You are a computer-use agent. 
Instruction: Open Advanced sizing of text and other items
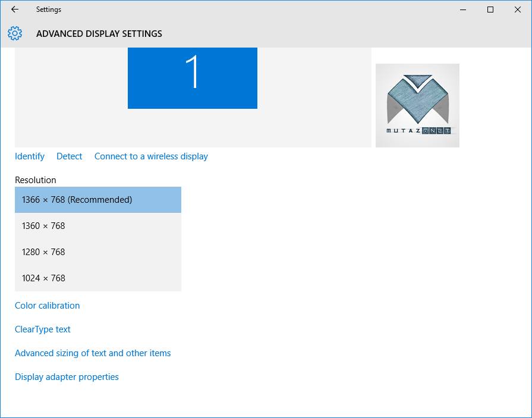pos(93,353)
